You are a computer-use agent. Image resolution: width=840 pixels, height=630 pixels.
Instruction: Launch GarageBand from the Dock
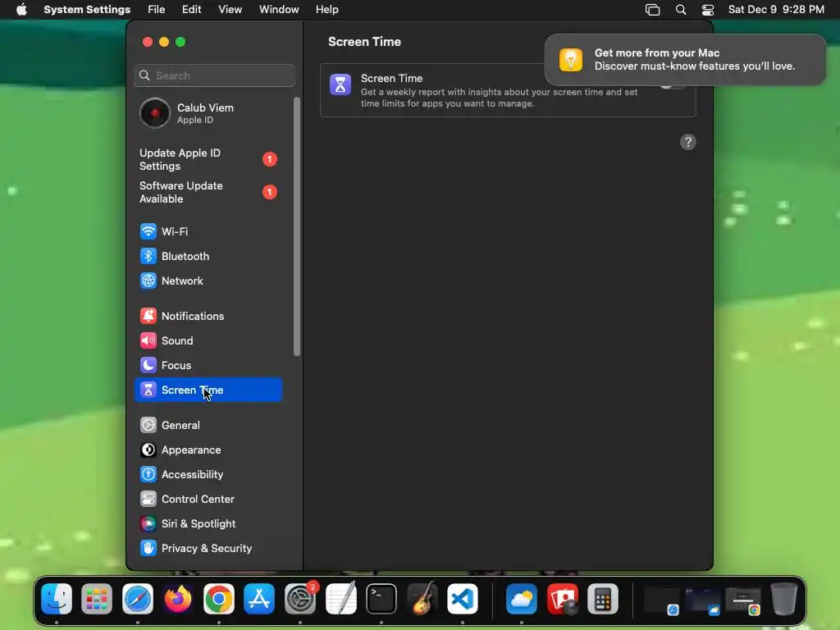422,599
